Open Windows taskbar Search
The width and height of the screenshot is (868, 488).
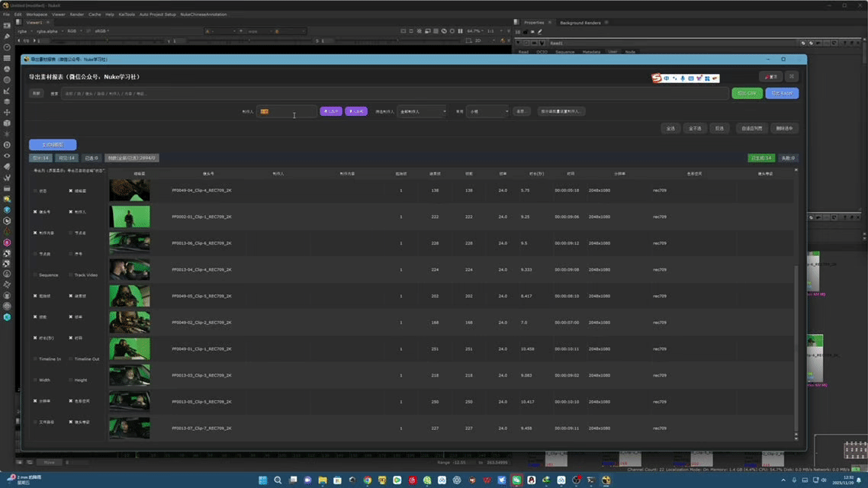(278, 480)
